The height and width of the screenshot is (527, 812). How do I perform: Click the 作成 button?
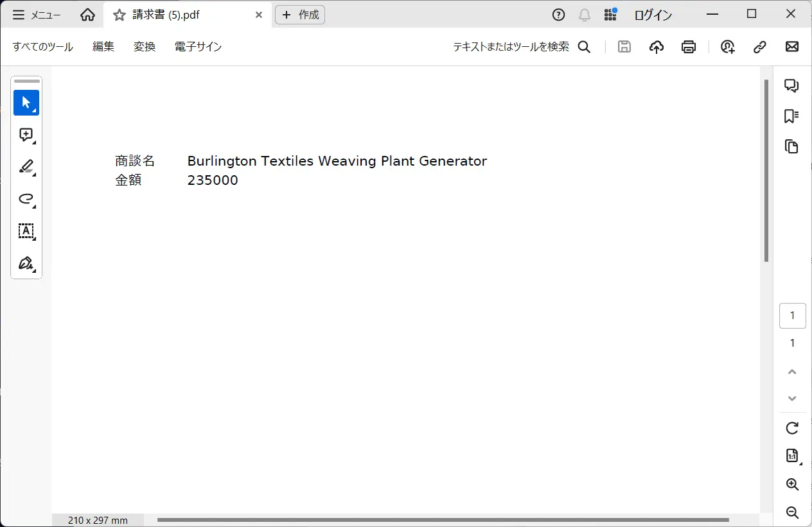point(300,15)
